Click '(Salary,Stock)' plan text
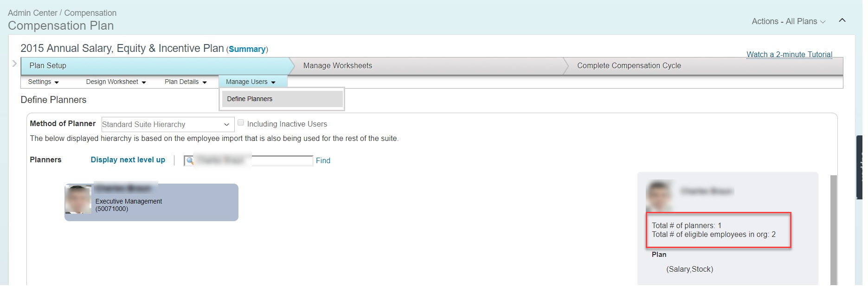868x287 pixels. (689, 269)
